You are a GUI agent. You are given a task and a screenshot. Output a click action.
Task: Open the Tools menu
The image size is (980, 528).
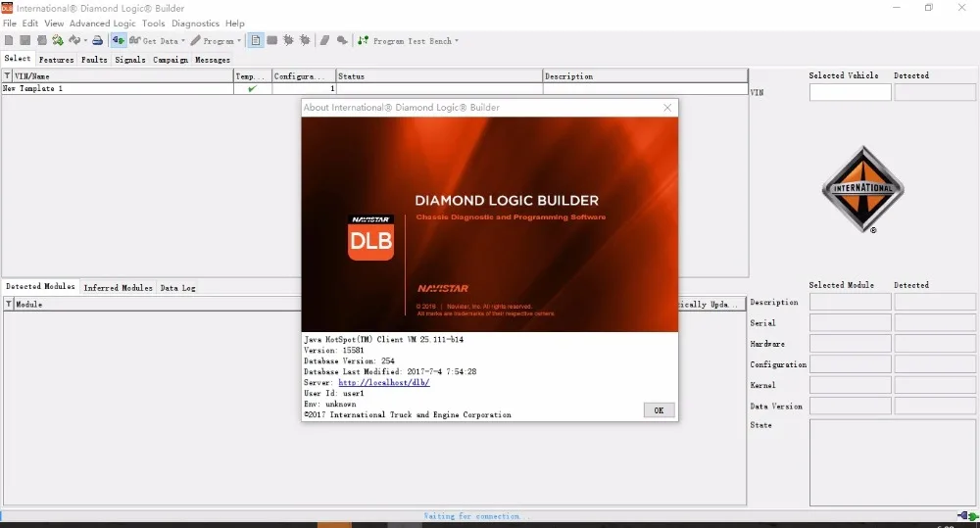153,24
